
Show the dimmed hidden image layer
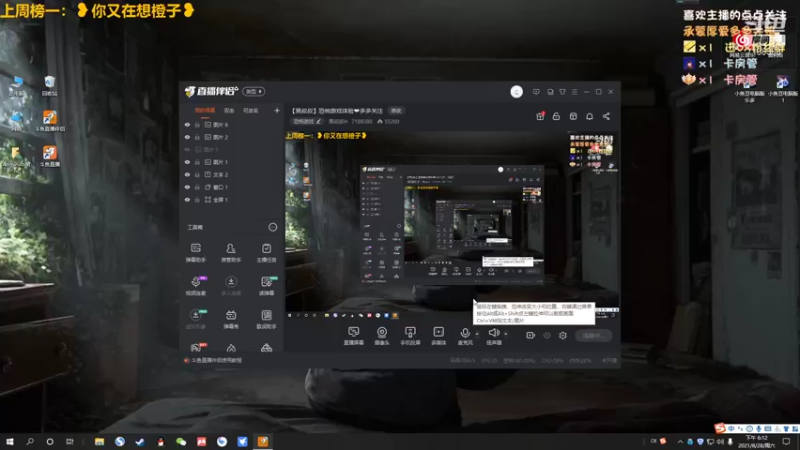point(187,149)
